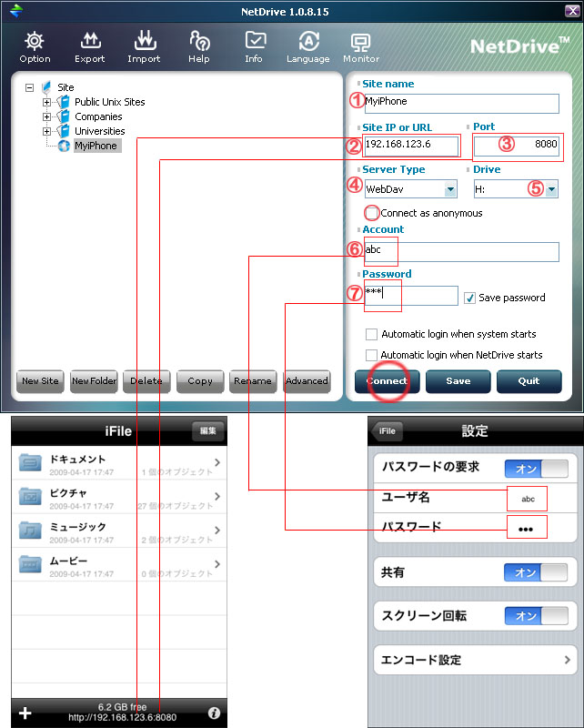Select Universities label in the tree
Viewport: 584px width, 728px height.
click(100, 131)
